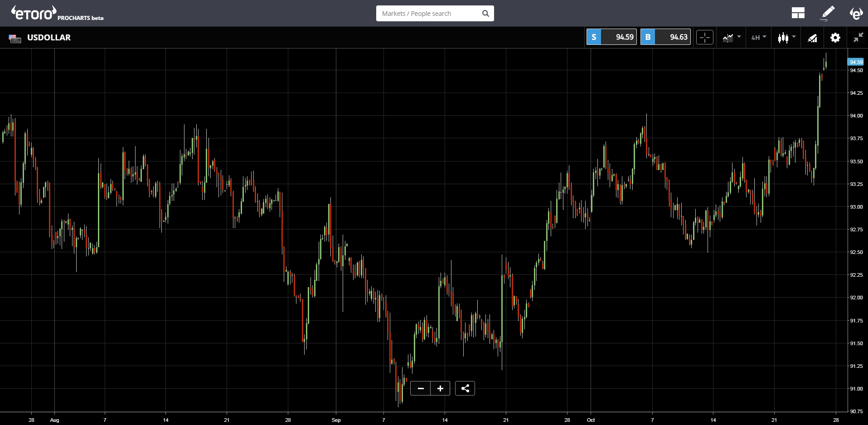This screenshot has height=425, width=868.
Task: Click the 91.00 price axis label
Action: pos(856,389)
